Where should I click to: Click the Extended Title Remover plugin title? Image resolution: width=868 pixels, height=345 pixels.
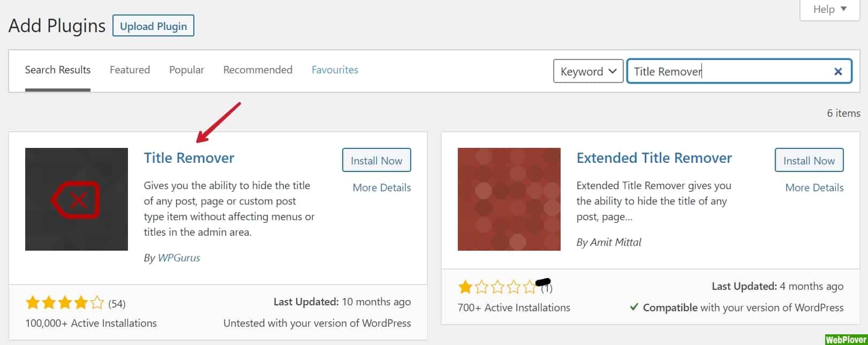pyautogui.click(x=654, y=158)
